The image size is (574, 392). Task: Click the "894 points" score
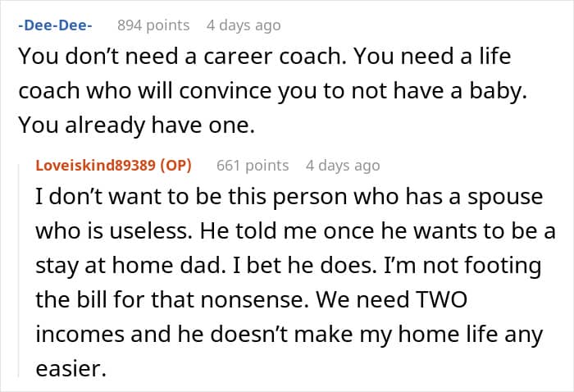coord(153,25)
